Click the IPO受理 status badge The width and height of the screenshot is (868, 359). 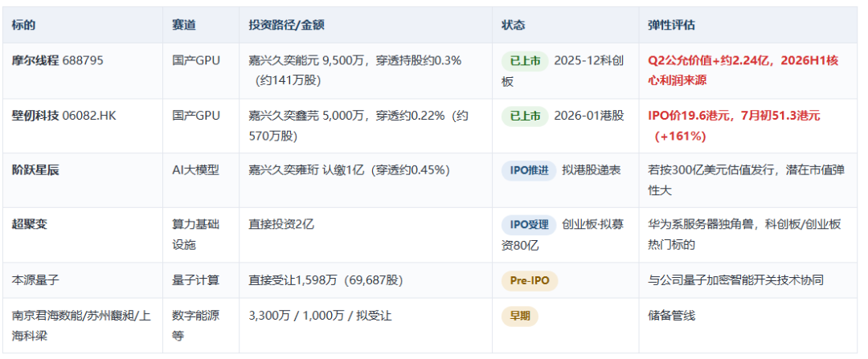click(x=529, y=225)
